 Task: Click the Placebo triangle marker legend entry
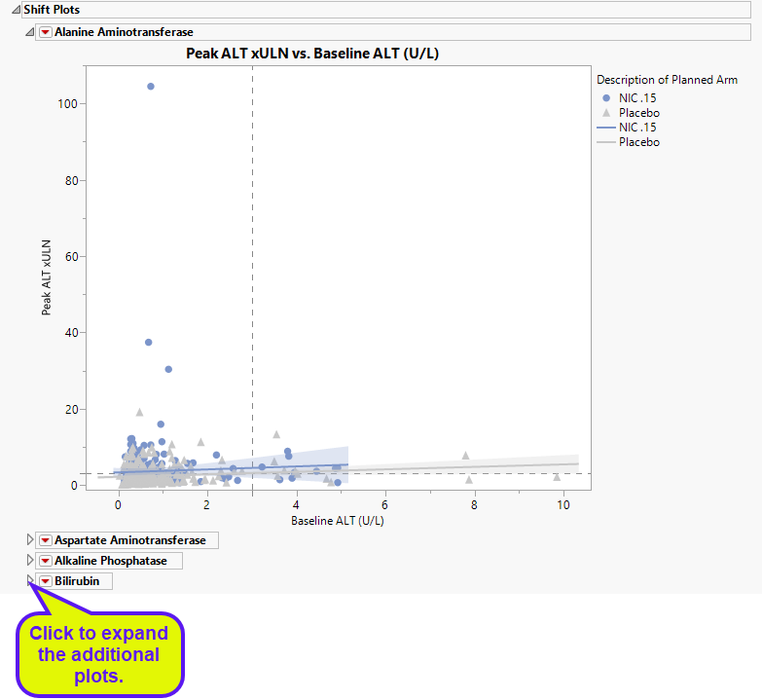tap(631, 113)
